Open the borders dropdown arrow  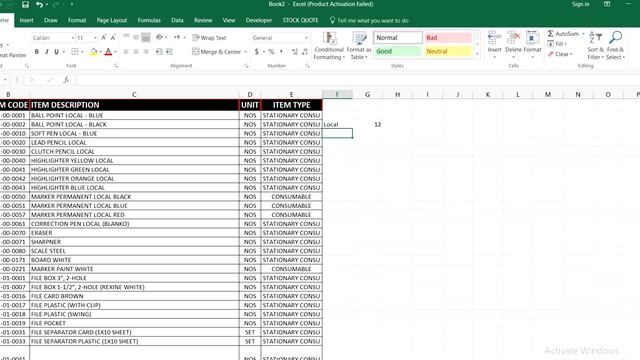click(x=82, y=52)
